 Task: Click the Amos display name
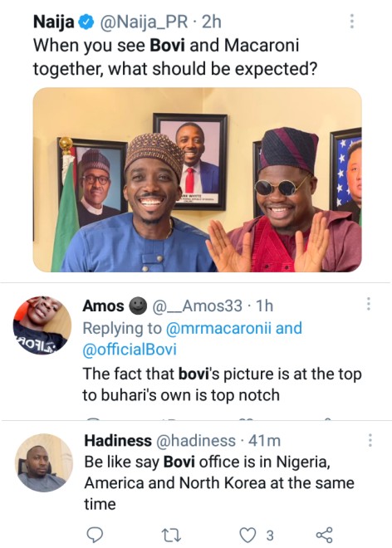click(103, 306)
